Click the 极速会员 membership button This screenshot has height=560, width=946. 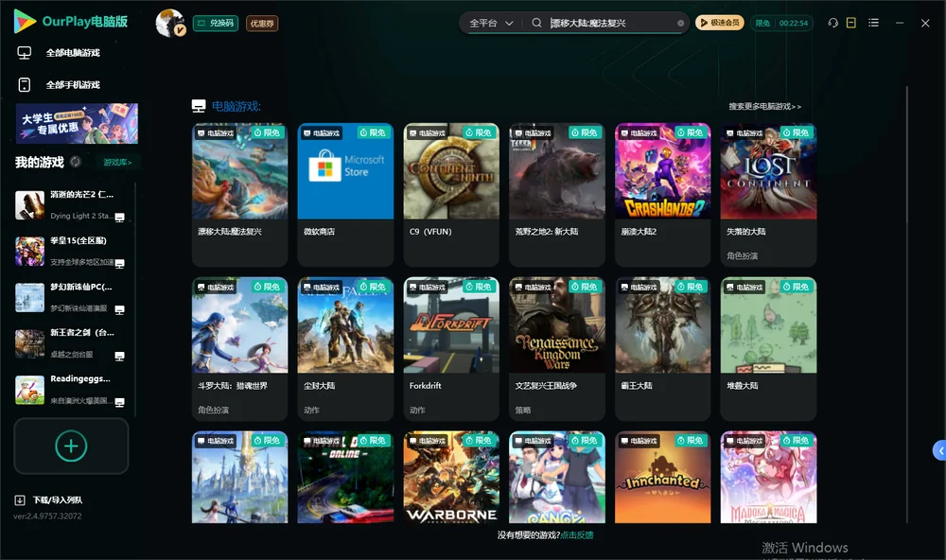coord(720,23)
